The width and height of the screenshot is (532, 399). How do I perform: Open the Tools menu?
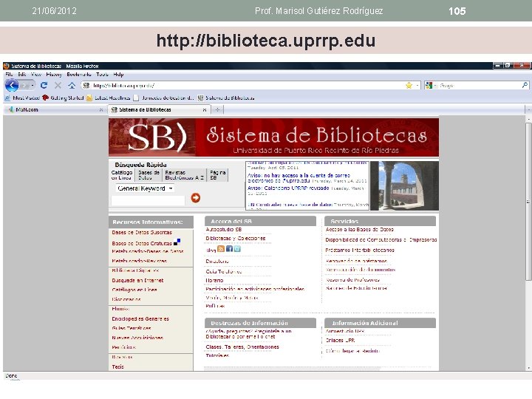click(102, 75)
